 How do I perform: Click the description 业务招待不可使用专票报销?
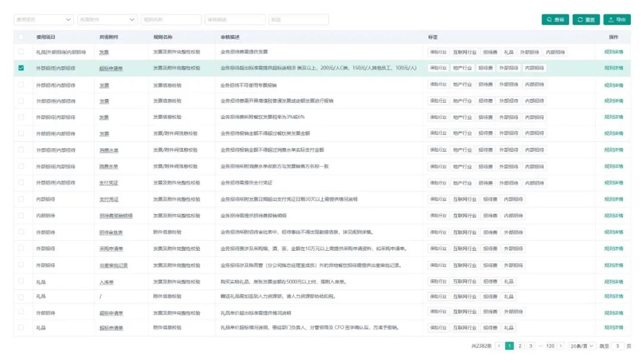tap(249, 85)
